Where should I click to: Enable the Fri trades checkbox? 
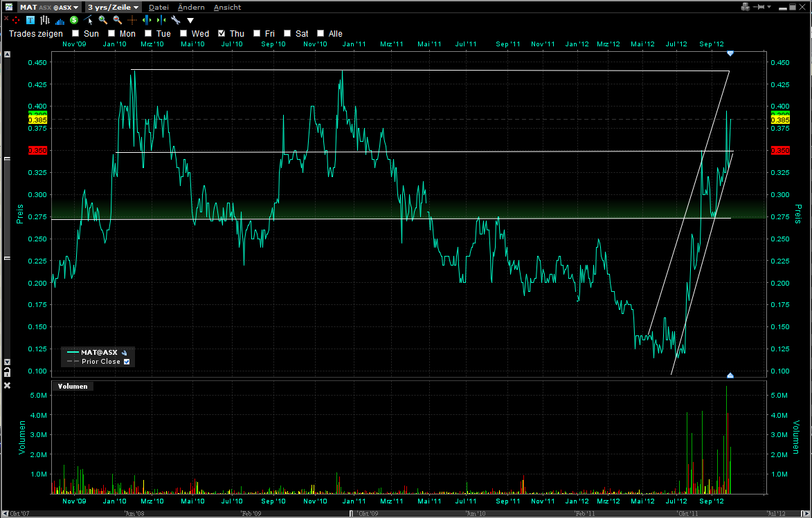point(257,33)
